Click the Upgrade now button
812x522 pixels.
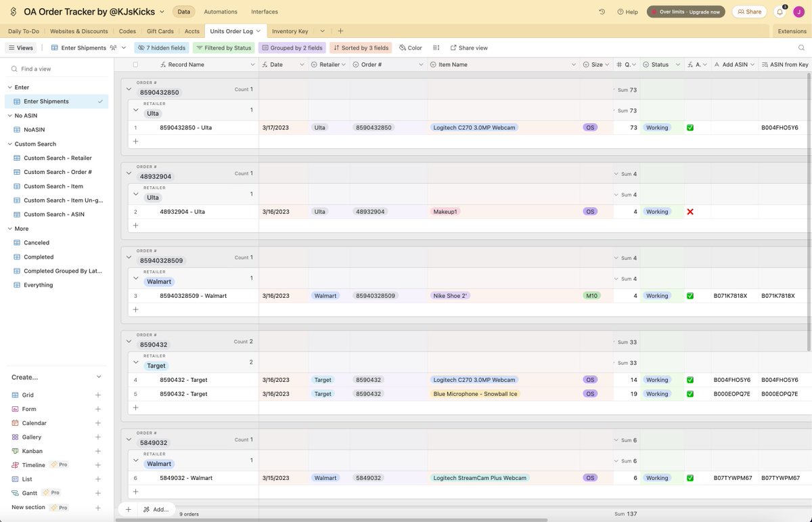tap(685, 12)
